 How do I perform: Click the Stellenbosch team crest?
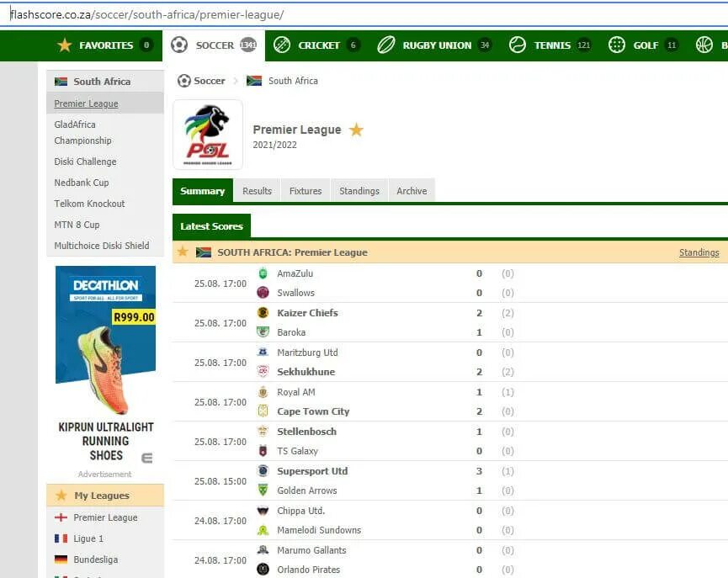tap(263, 432)
